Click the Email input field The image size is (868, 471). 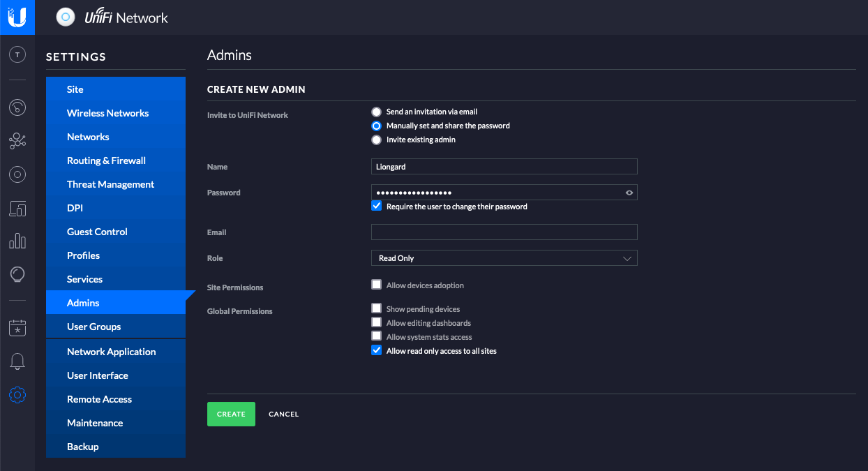click(x=504, y=232)
